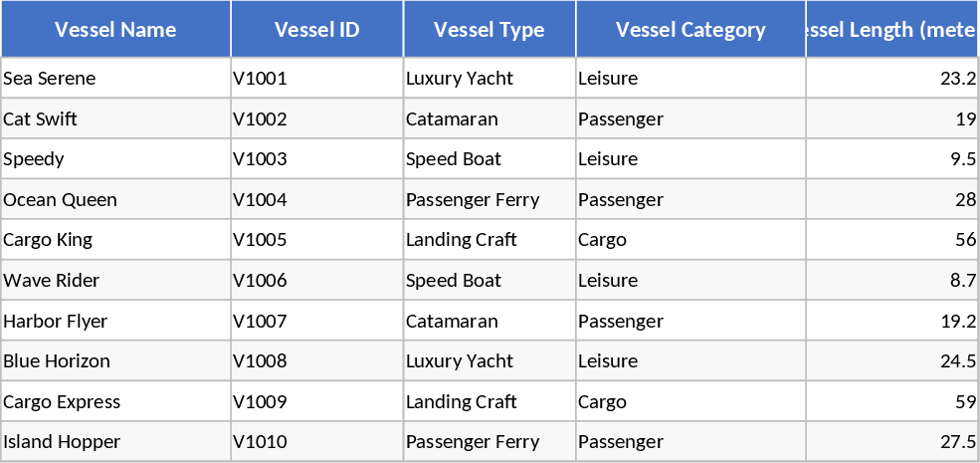Click the Blue Horizon cell
Viewport: 980px width, 463px height.
tap(57, 361)
